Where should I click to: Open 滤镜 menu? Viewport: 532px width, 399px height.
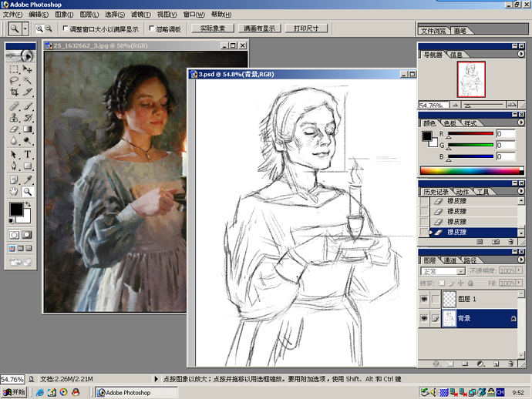[x=141, y=14]
